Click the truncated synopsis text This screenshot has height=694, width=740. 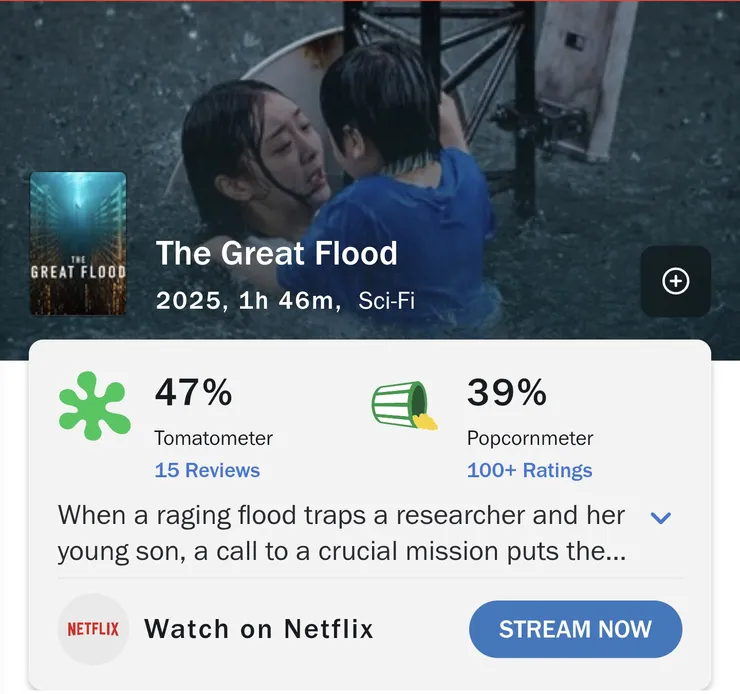coord(341,533)
